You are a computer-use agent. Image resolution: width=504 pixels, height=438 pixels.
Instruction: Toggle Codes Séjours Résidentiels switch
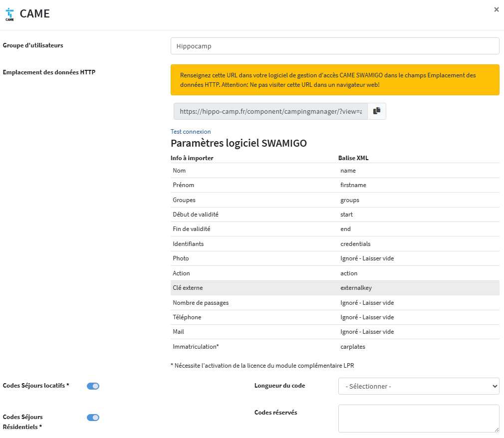(93, 418)
